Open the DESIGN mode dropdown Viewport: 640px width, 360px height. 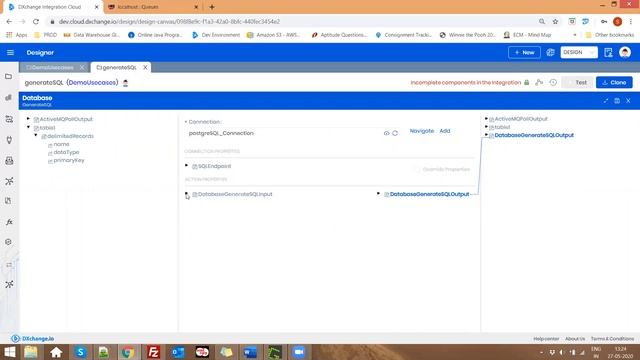[579, 53]
